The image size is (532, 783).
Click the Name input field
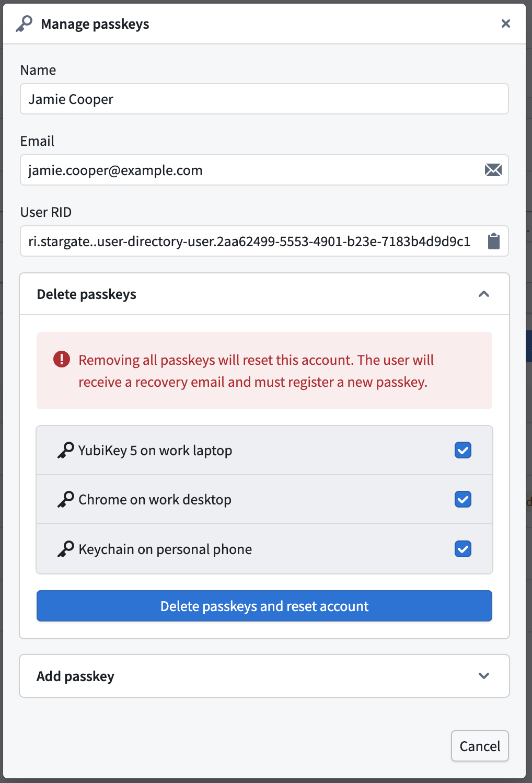(x=264, y=99)
